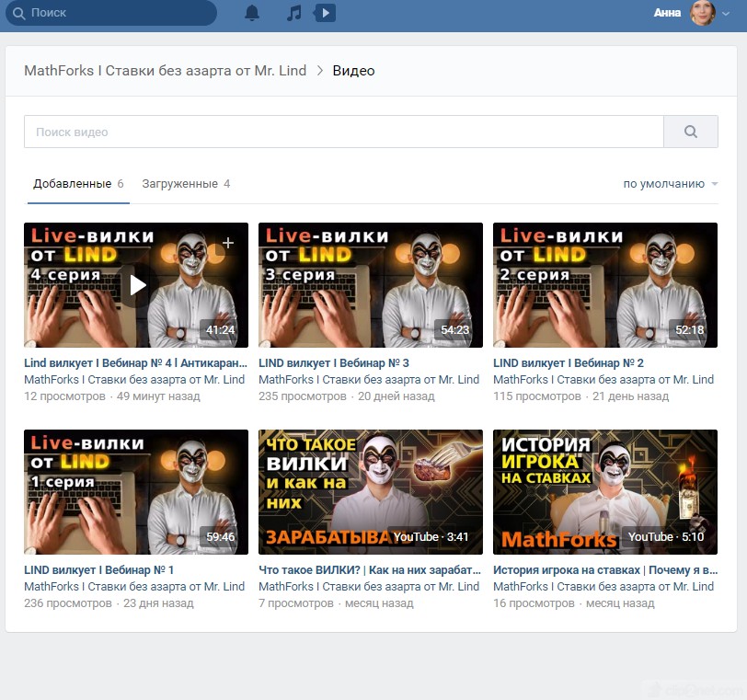Screen dimensions: 747x700
Task: Open title LIND вилкует Вебинар № 1
Action: 99,570
